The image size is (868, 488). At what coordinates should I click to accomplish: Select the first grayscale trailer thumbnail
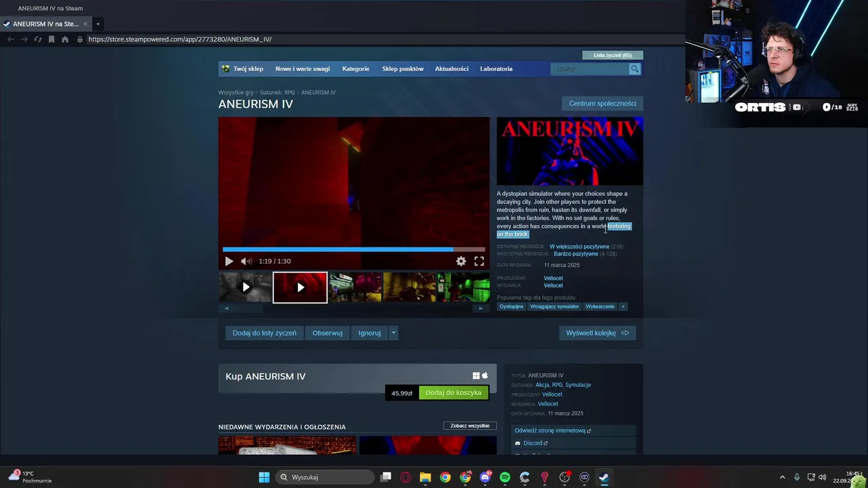[x=245, y=287]
